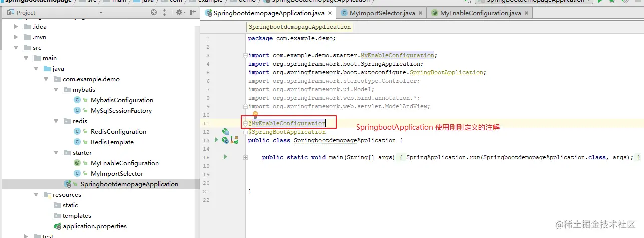The height and width of the screenshot is (238, 644).
Task: Click the Debug bug icon in toolbar
Action: [612, 1]
